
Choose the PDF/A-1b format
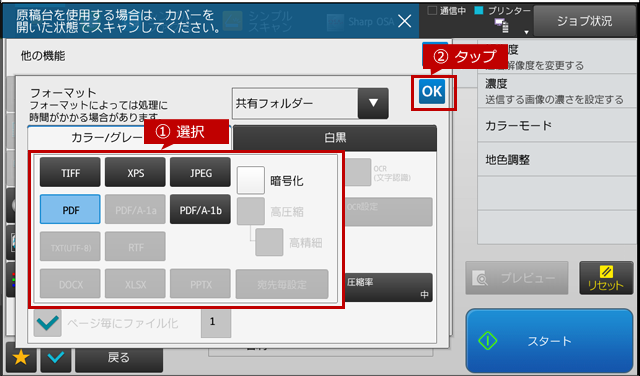(x=200, y=209)
